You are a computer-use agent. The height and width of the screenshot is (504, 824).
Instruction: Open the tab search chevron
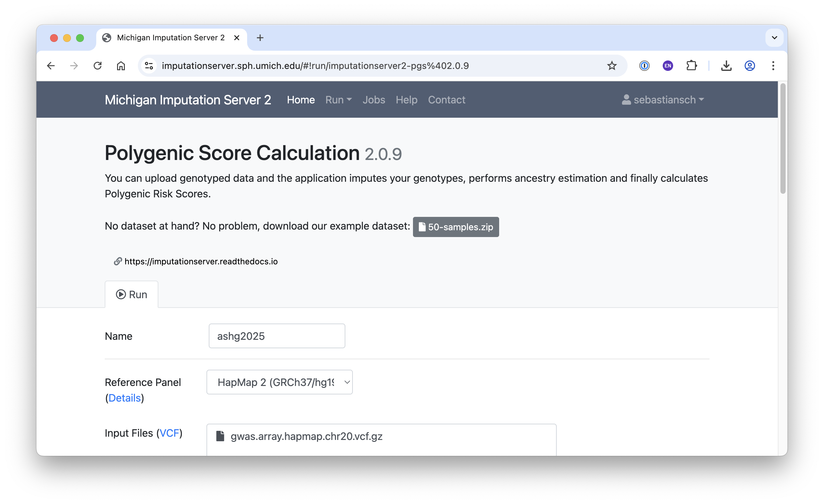click(774, 38)
